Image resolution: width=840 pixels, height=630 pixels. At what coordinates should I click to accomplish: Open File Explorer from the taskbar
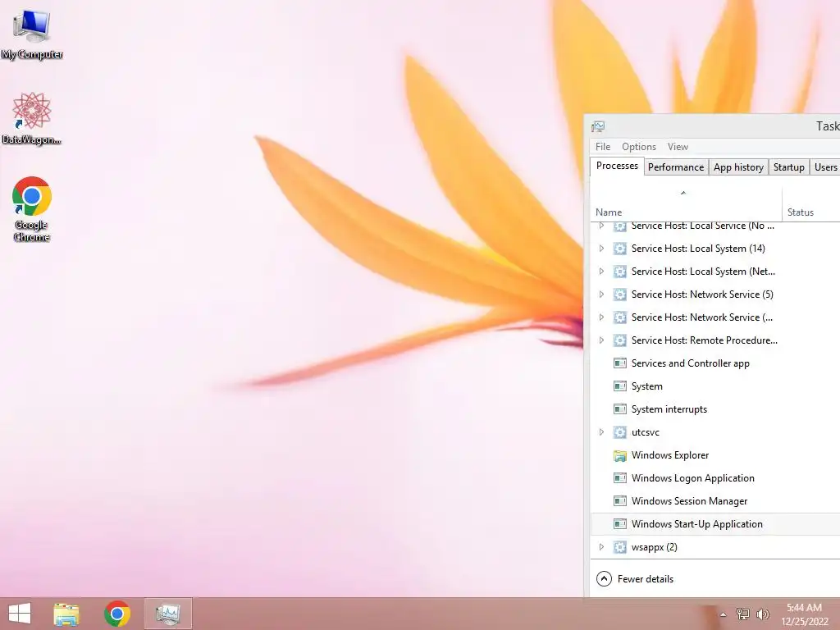66,614
